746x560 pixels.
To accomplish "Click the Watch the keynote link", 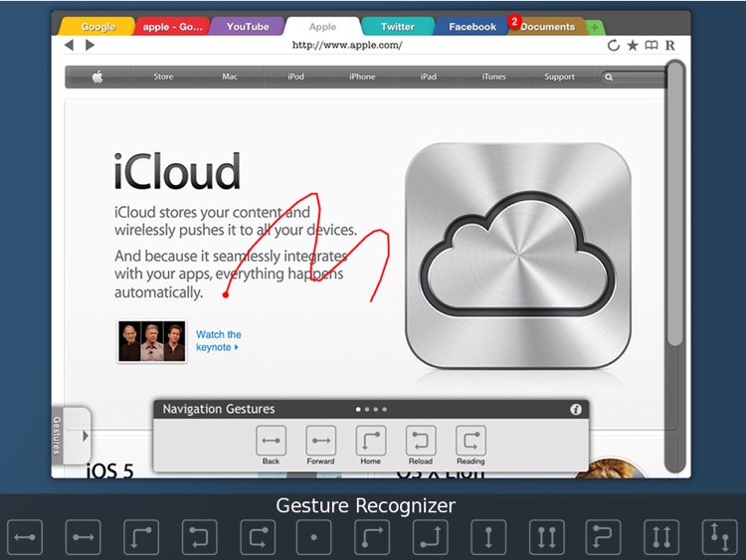I will [x=218, y=341].
